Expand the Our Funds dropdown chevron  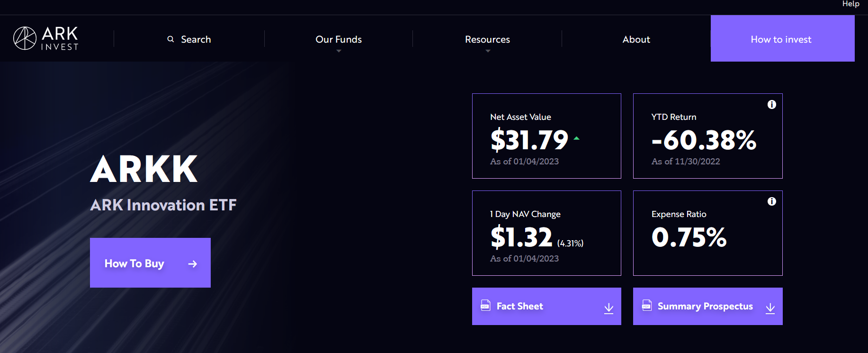(x=339, y=51)
